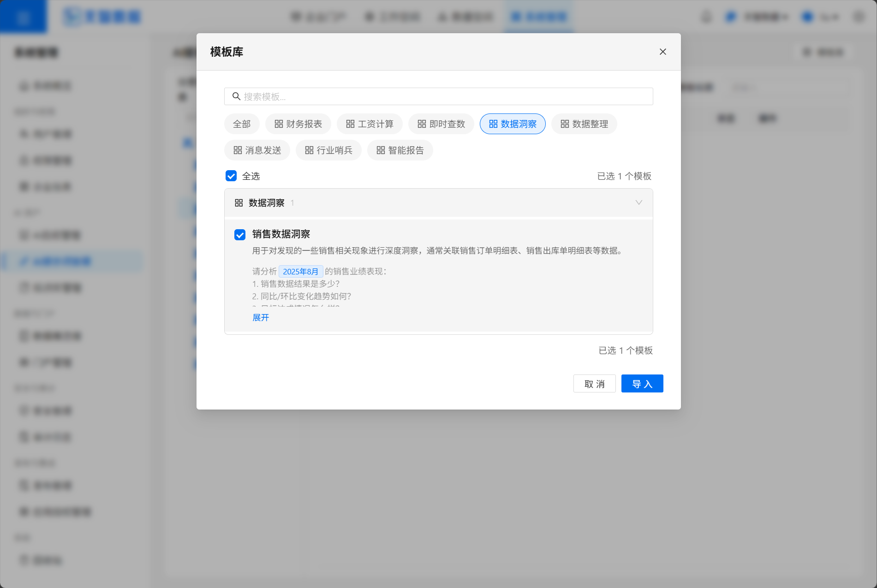Click the 数据洞察 category filter chip
Image resolution: width=877 pixels, height=588 pixels.
click(x=513, y=124)
